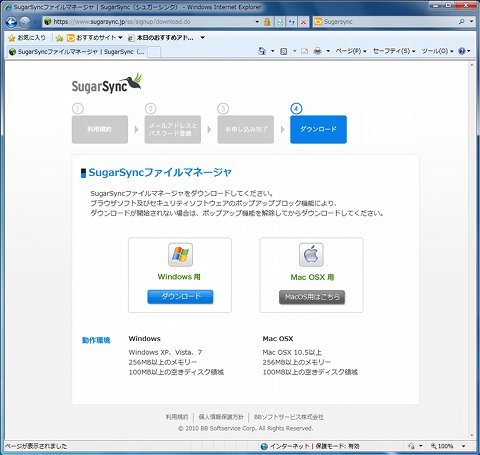
Task: Click the RSS feeds icon in command bar
Action: click(284, 51)
